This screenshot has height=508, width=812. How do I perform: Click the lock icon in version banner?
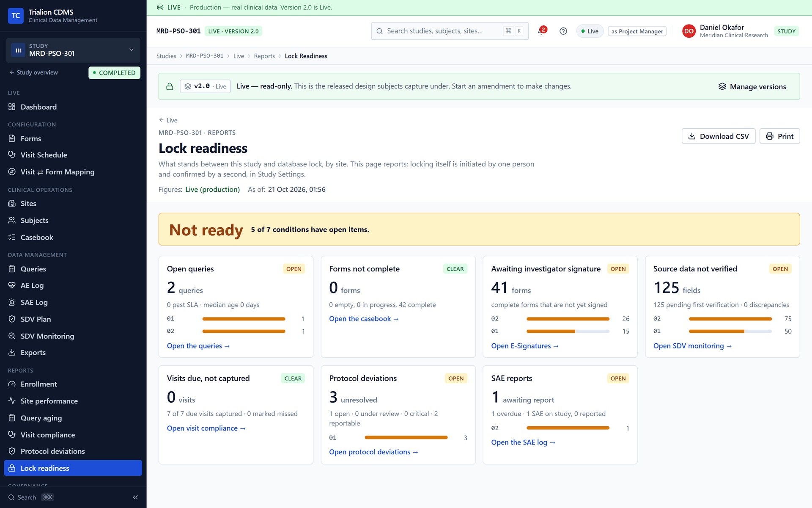(170, 86)
